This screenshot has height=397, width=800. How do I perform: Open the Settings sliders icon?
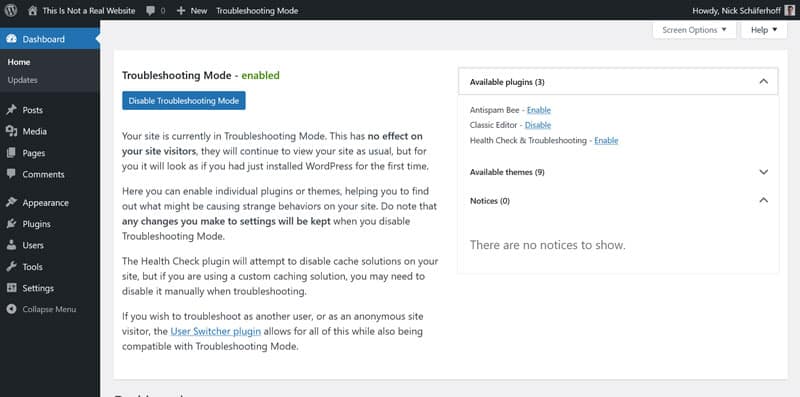[x=11, y=288]
